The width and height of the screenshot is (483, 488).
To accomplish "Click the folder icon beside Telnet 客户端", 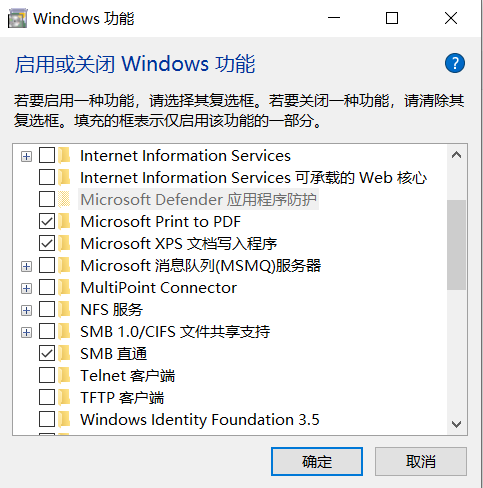I will [x=64, y=375].
